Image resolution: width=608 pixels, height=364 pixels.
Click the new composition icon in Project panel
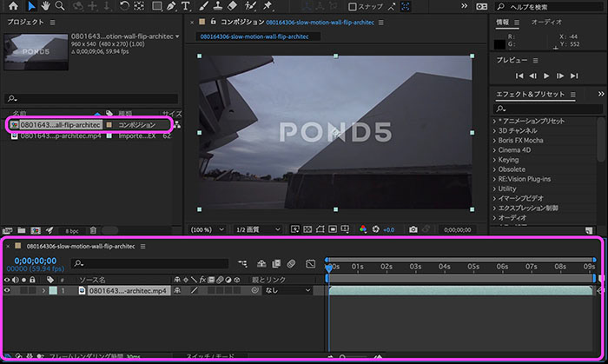coord(36,230)
